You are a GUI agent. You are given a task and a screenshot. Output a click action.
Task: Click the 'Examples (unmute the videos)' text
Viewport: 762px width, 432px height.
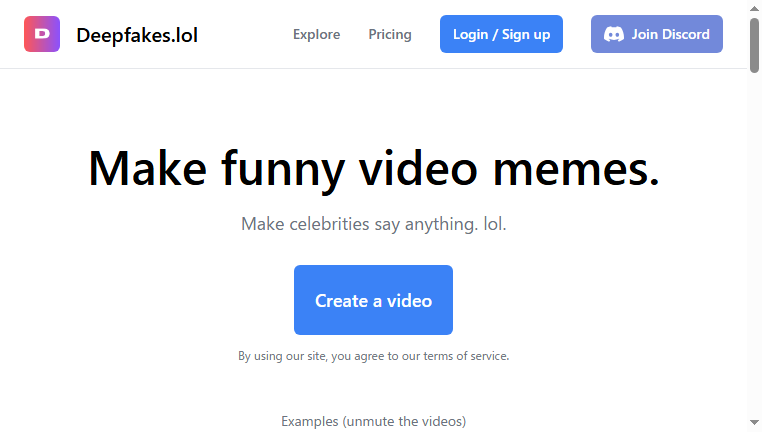coord(373,421)
